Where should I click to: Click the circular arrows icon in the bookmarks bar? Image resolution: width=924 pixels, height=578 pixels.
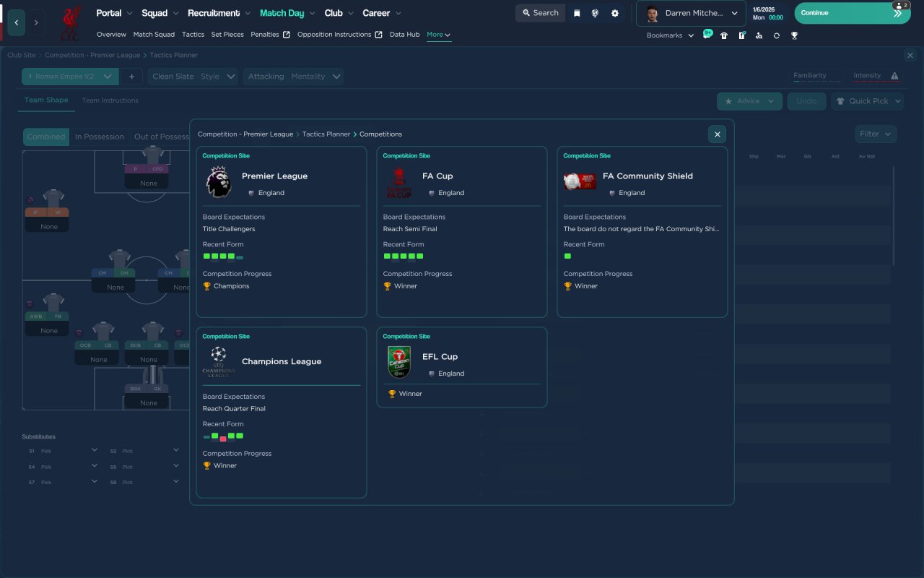pos(776,35)
